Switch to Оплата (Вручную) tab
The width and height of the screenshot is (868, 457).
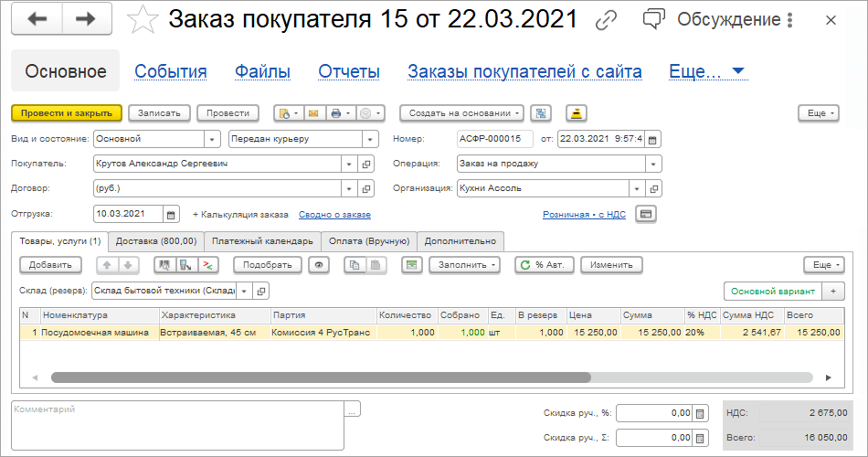369,241
